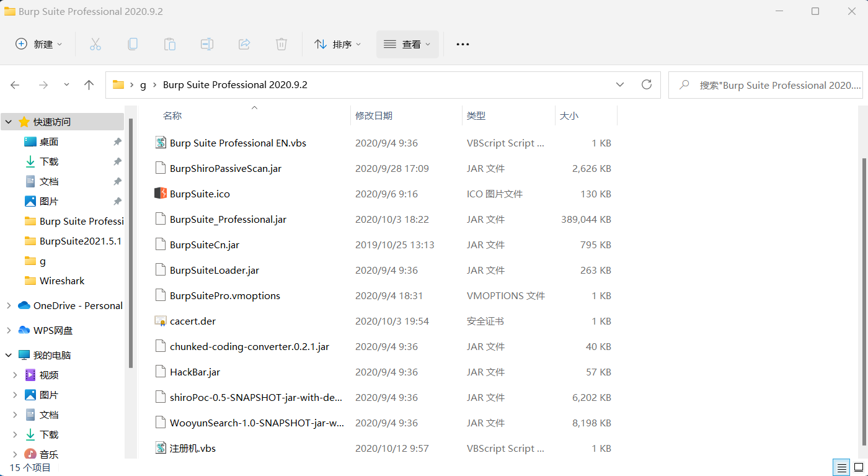Click the 安全证书 type cell
Viewport: 868px width, 476px height.
(485, 321)
